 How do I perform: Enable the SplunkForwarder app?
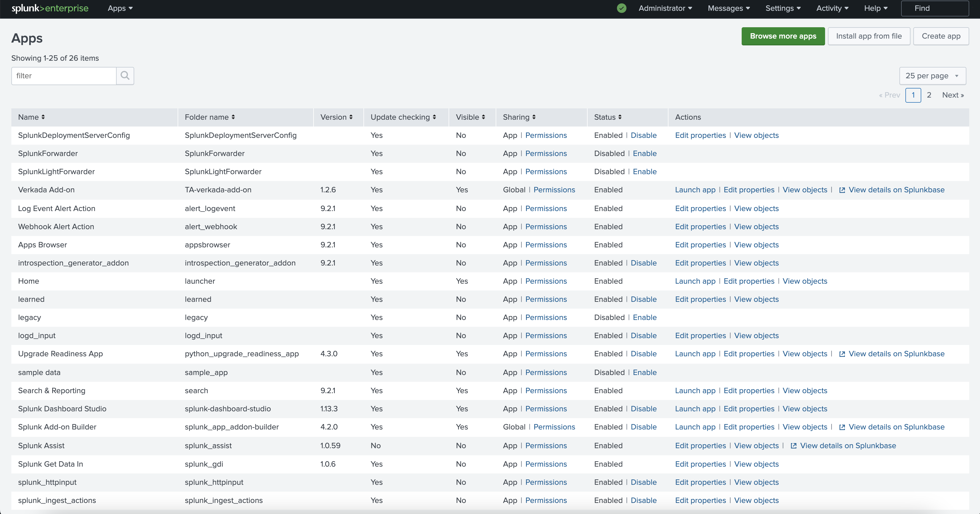[x=644, y=154]
